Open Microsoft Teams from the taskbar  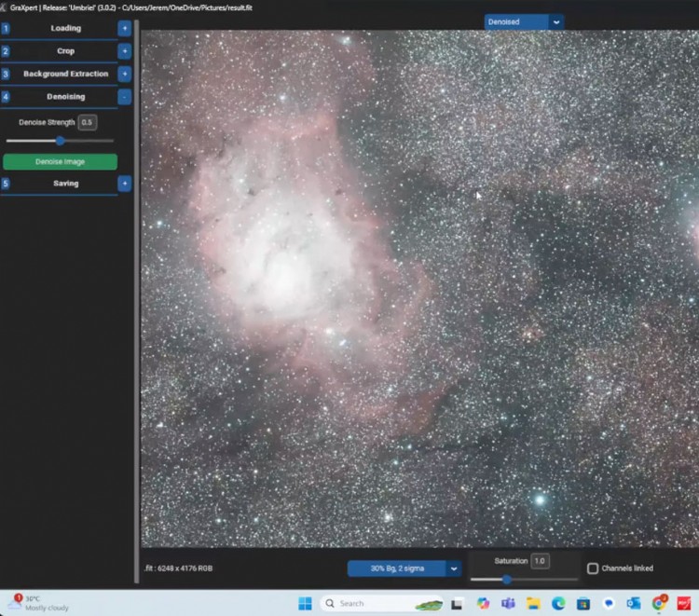coord(508,603)
